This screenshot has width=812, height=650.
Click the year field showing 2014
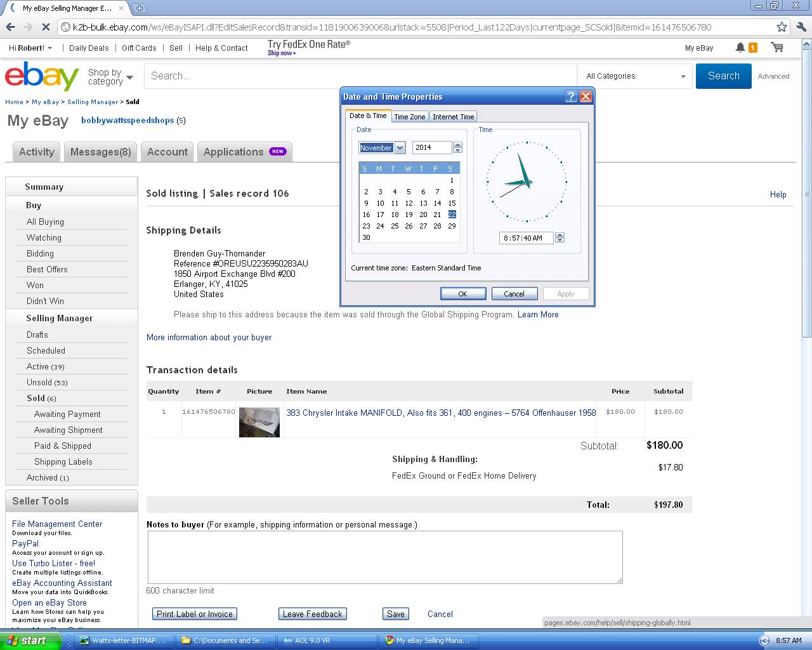point(432,148)
